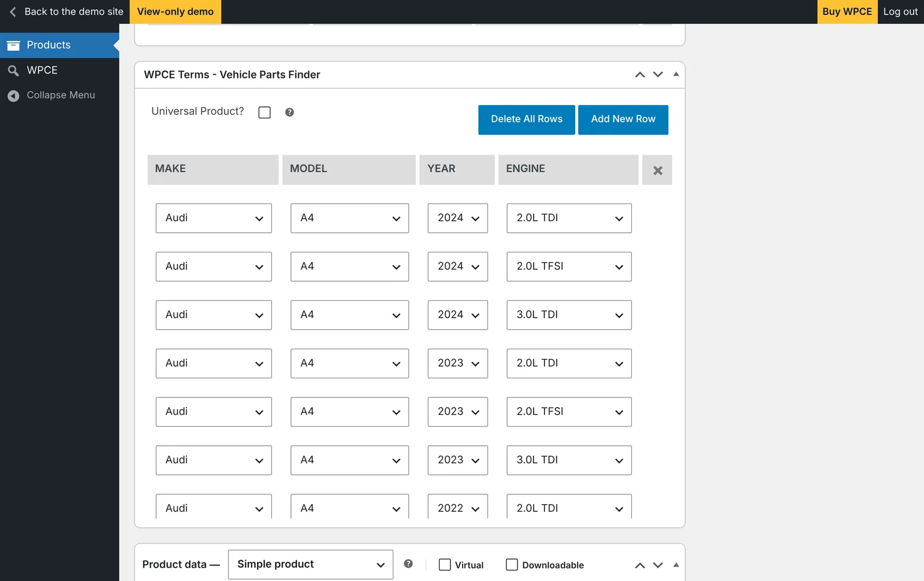Open Make dropdown in 2024 2.0L TDI row

(x=214, y=218)
